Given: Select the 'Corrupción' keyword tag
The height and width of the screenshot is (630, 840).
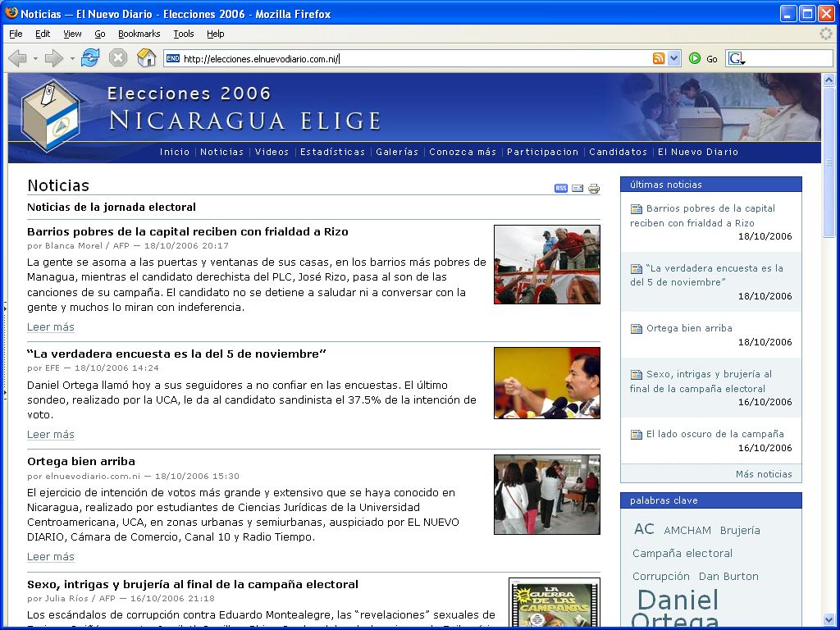Looking at the screenshot, I should 660,577.
